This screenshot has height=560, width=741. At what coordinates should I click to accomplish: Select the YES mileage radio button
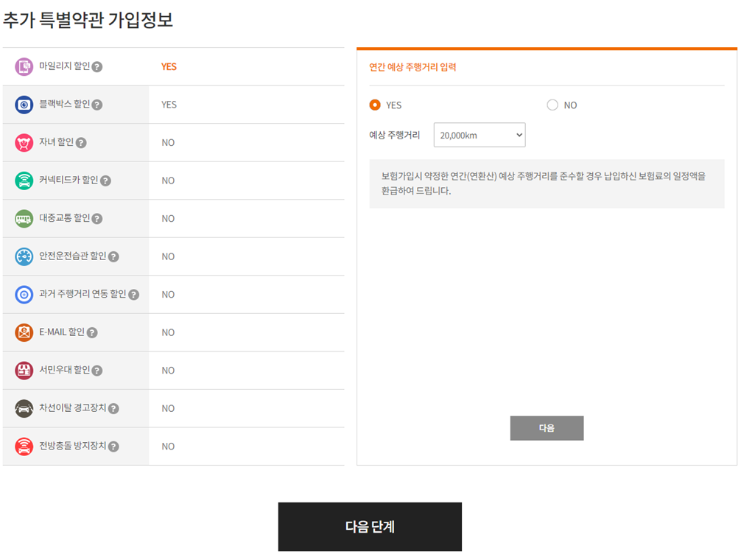(x=375, y=105)
